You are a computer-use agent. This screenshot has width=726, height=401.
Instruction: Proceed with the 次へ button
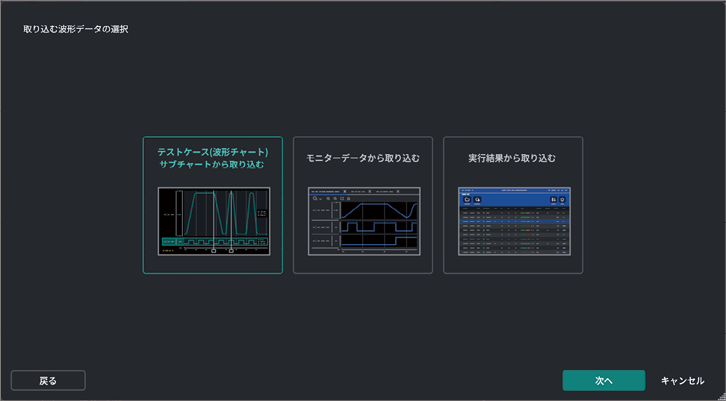click(x=604, y=381)
